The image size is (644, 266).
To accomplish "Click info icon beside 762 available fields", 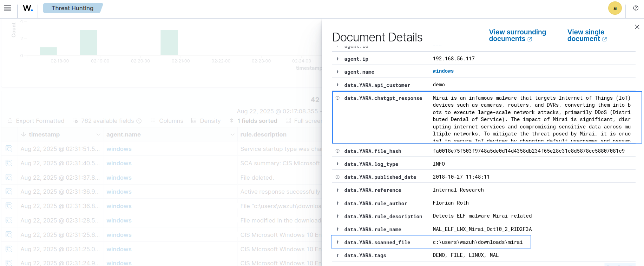I will (x=139, y=121).
